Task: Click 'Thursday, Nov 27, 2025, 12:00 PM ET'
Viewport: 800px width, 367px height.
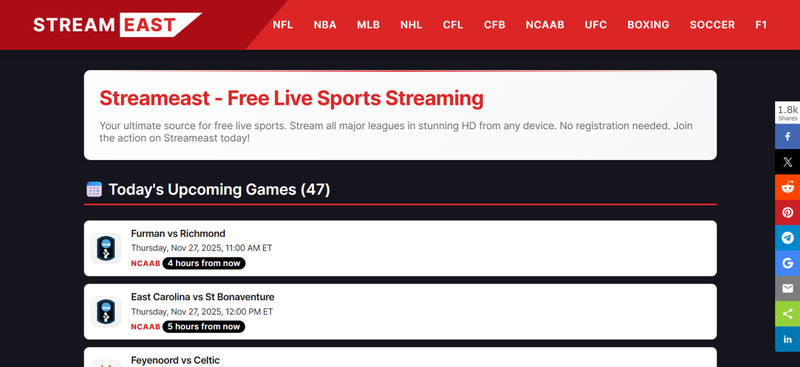Action: pyautogui.click(x=202, y=311)
